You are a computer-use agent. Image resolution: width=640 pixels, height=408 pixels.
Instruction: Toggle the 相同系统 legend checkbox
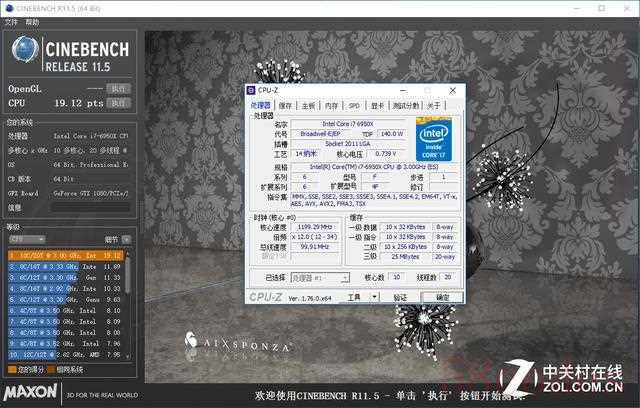(52, 370)
